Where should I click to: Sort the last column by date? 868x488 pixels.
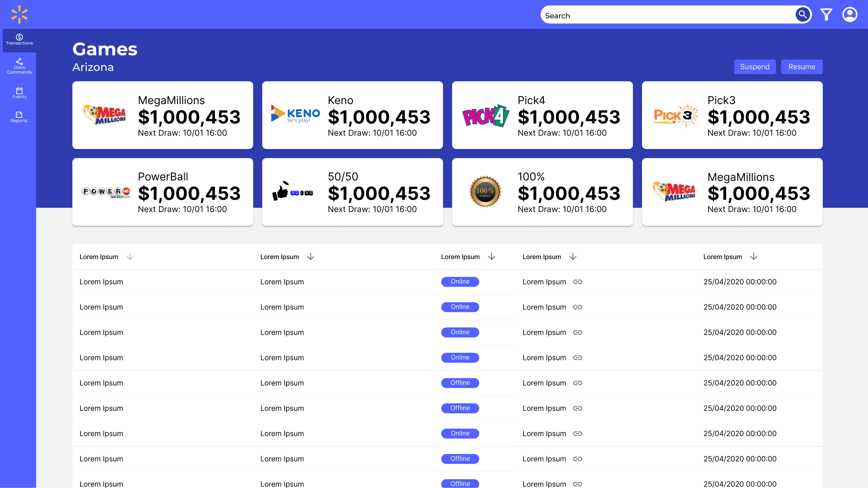coord(754,257)
